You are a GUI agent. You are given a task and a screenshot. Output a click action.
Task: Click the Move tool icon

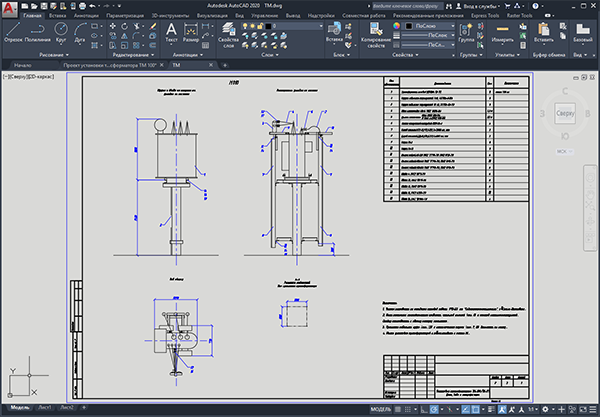pos(113,26)
